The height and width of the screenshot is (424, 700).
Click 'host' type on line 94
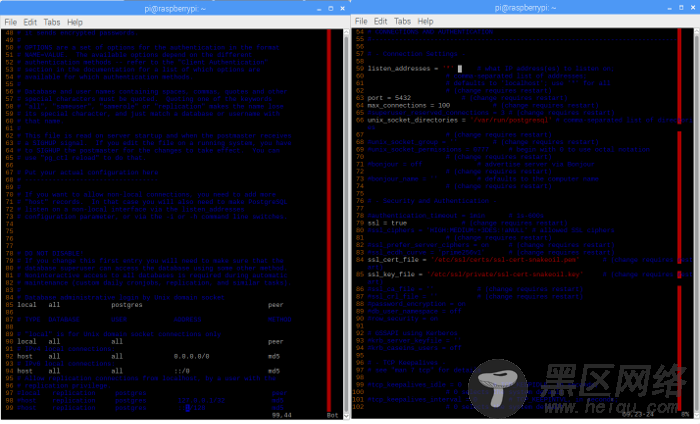coord(25,371)
